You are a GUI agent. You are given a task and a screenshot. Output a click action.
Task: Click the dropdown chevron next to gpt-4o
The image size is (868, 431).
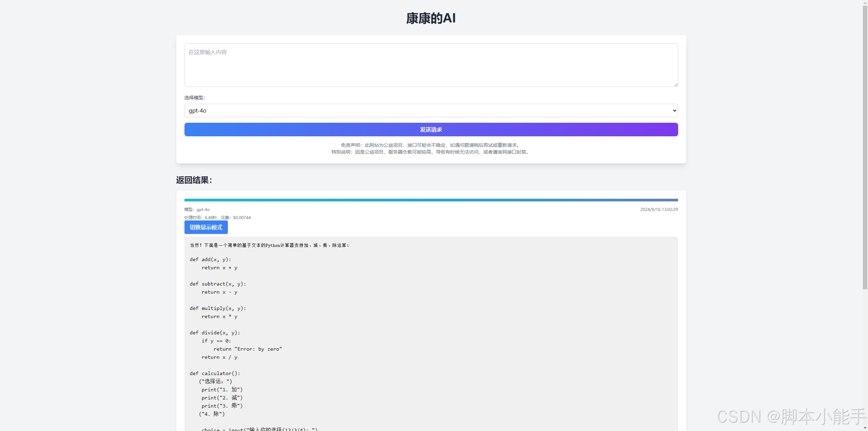tap(674, 110)
